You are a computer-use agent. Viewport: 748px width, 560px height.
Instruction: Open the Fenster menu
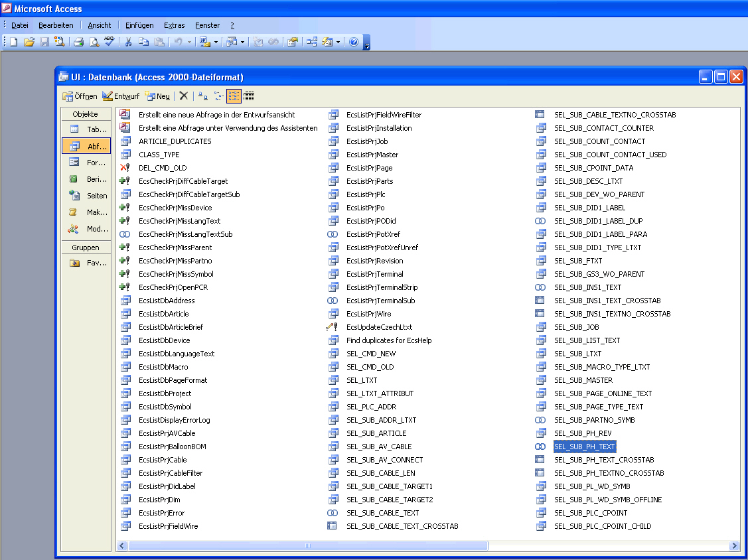207,25
